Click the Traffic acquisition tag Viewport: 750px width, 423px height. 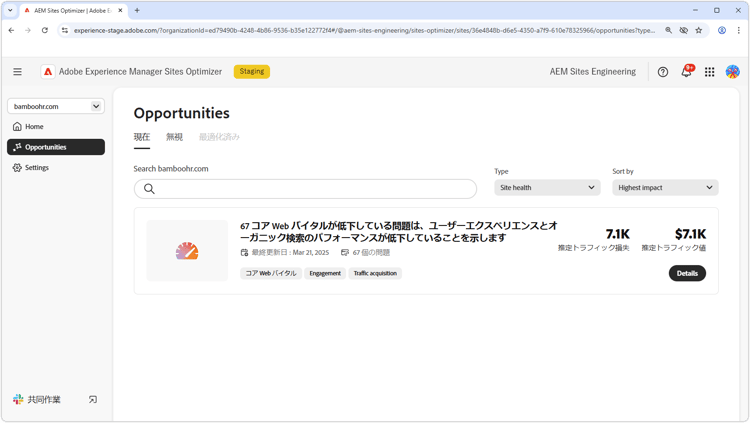375,273
